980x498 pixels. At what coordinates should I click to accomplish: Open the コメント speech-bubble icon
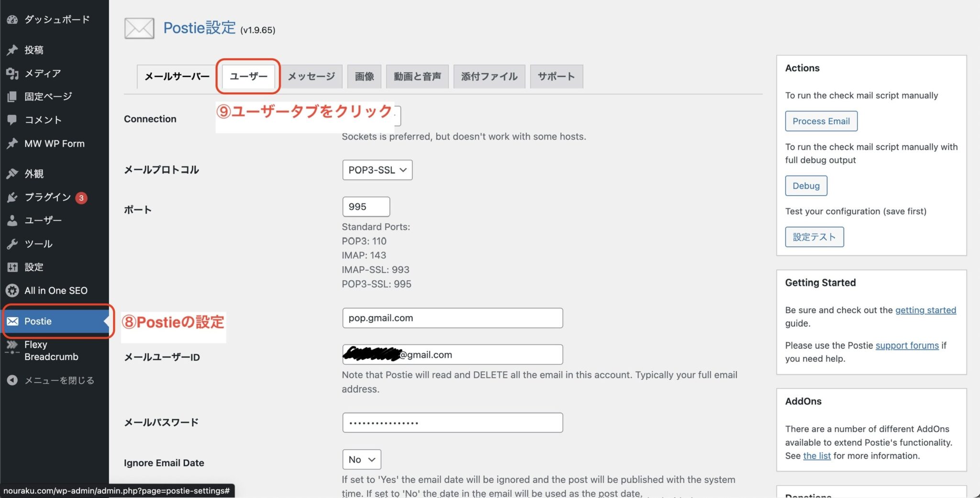tap(12, 120)
